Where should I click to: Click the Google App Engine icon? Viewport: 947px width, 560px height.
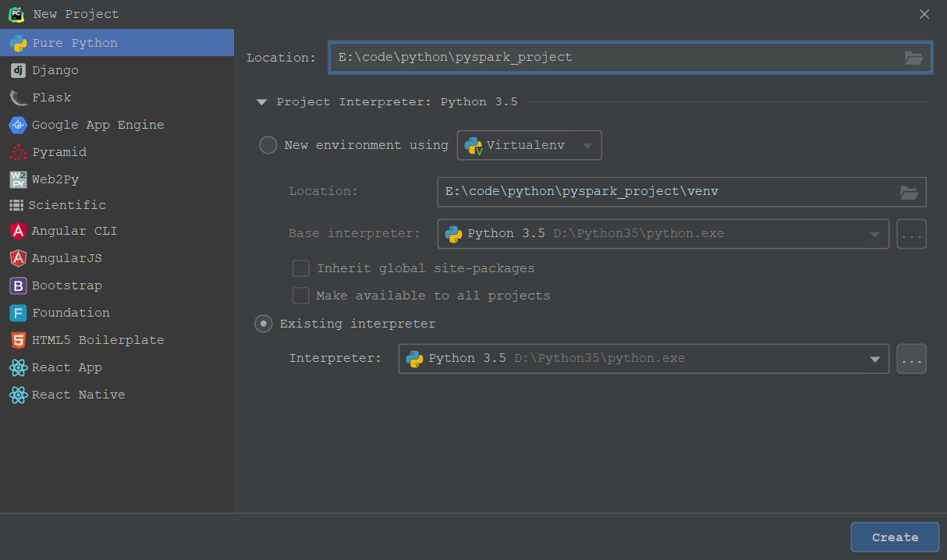[18, 125]
